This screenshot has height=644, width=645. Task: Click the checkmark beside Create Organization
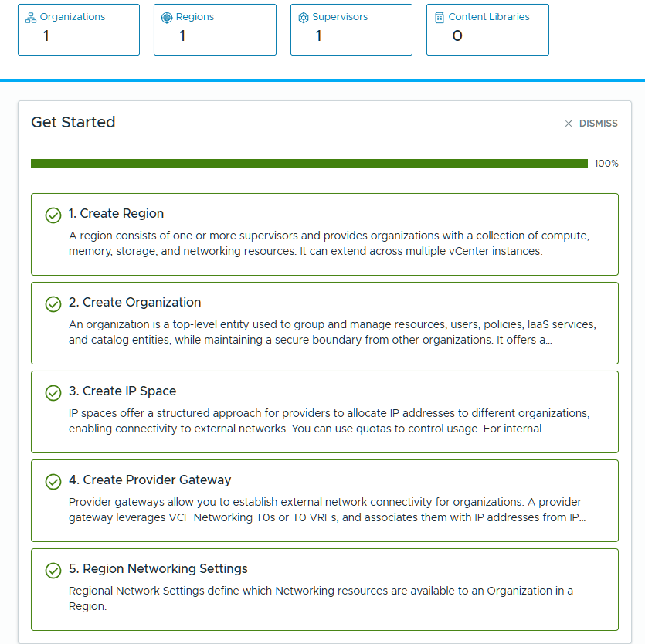pos(53,304)
